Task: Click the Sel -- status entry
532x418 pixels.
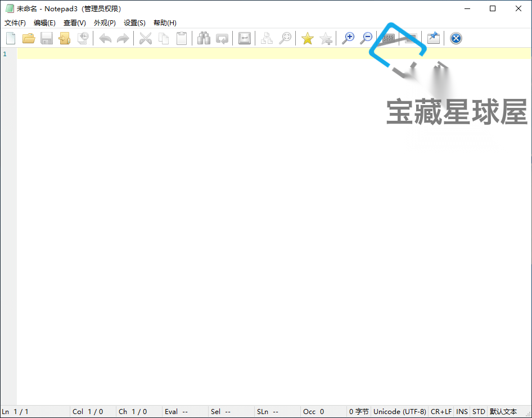Action: coord(220,412)
